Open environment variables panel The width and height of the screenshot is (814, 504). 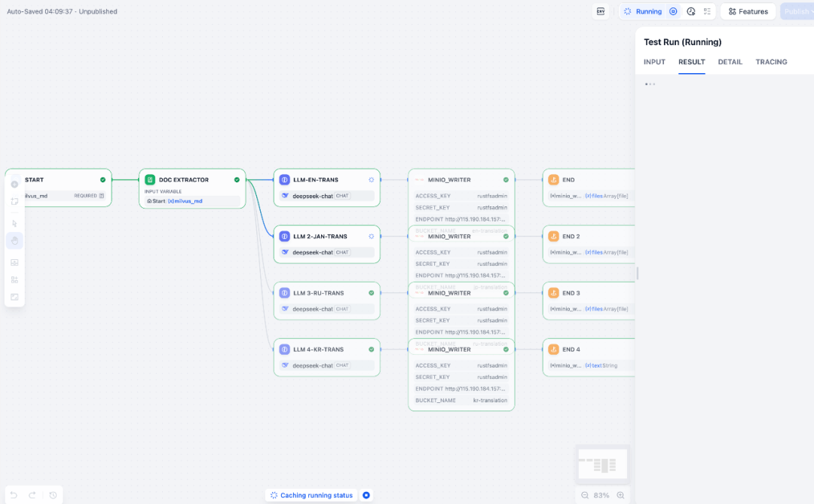[x=600, y=11]
